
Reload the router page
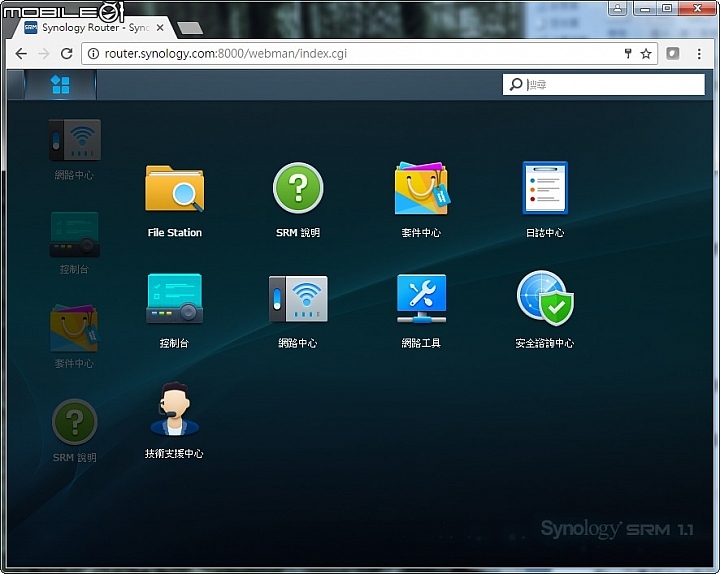coord(67,54)
